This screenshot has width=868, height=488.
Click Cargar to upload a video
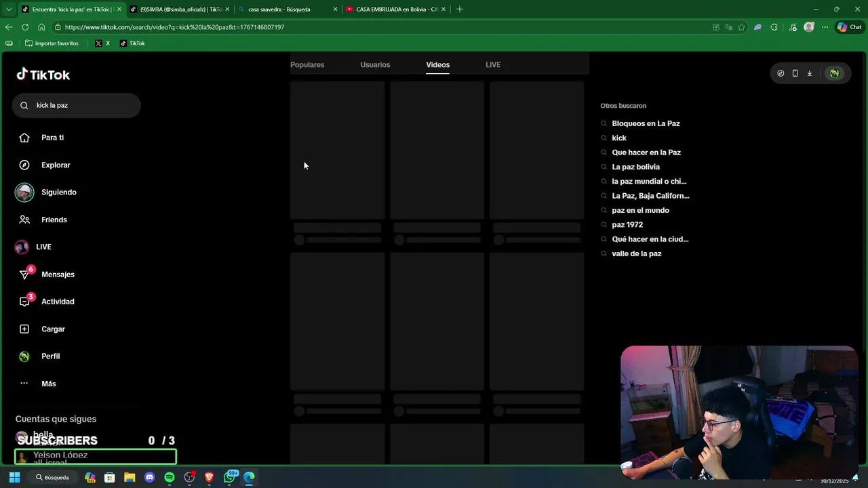coord(53,329)
